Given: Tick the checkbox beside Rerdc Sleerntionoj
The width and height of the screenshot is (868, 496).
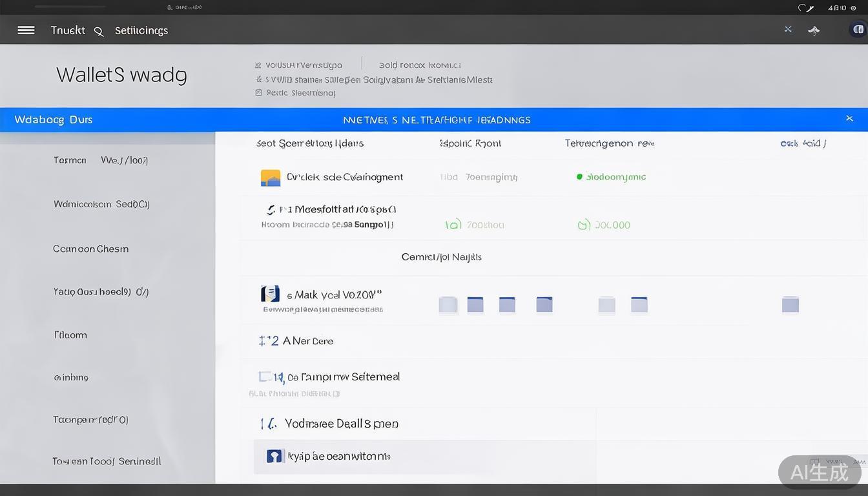Looking at the screenshot, I should tap(258, 93).
